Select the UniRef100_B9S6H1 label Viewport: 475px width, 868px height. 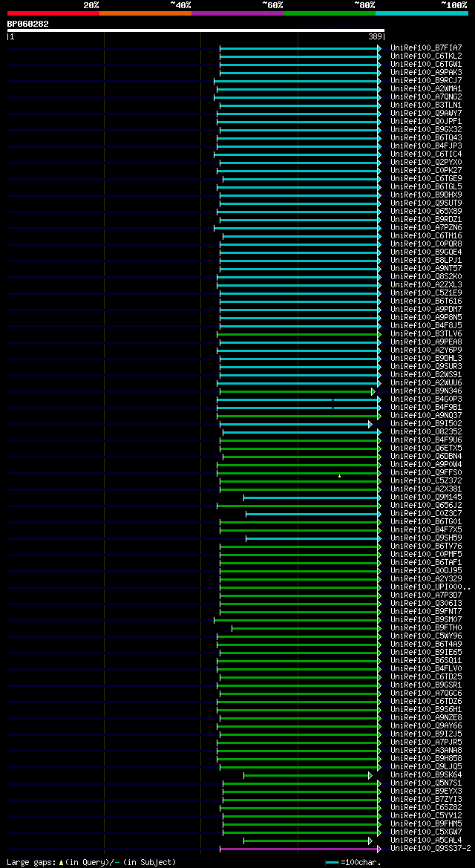coord(426,710)
